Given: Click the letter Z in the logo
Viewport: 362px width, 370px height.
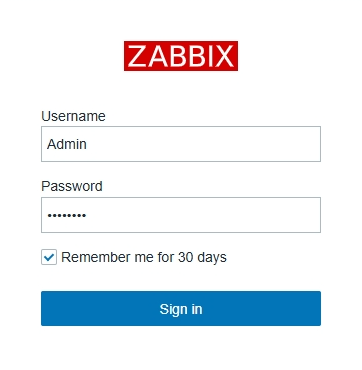Looking at the screenshot, I should pos(137,56).
